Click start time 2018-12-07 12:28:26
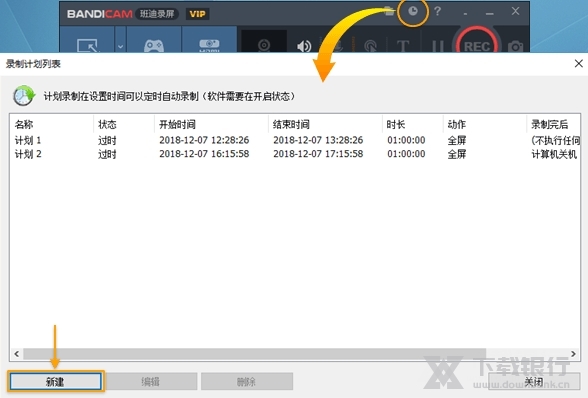 tap(204, 140)
